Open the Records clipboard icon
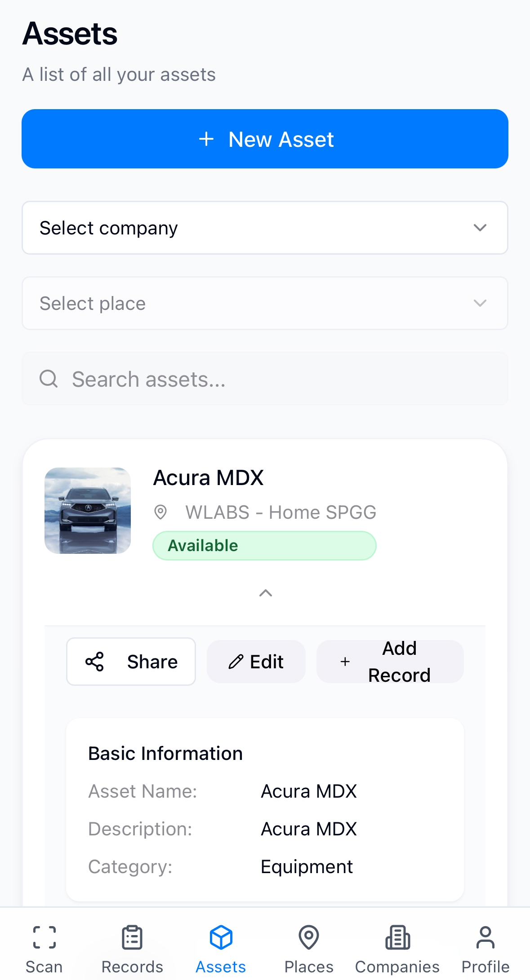Screen dimensions: 530x980 coord(132,937)
